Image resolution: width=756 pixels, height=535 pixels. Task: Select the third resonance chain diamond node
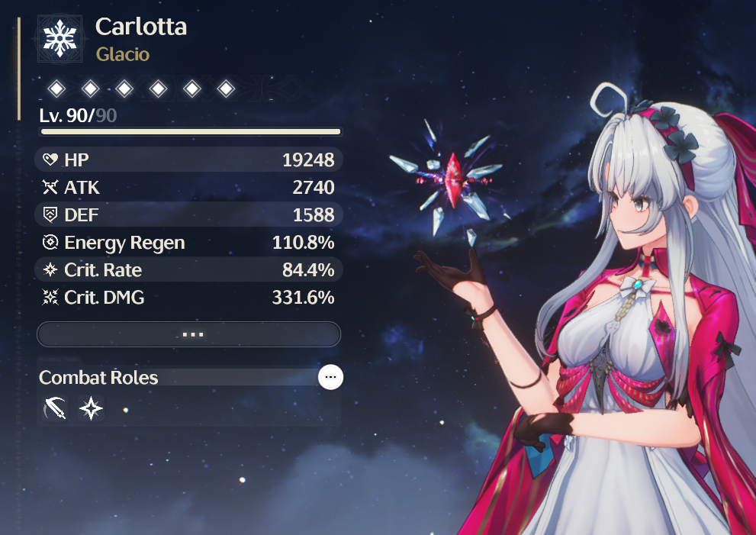(124, 89)
